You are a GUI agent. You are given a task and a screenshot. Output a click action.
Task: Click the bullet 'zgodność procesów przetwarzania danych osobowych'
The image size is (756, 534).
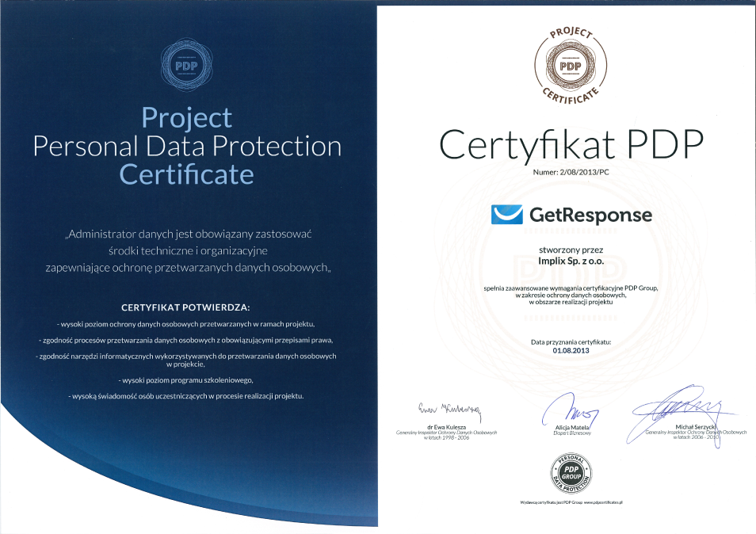click(185, 340)
